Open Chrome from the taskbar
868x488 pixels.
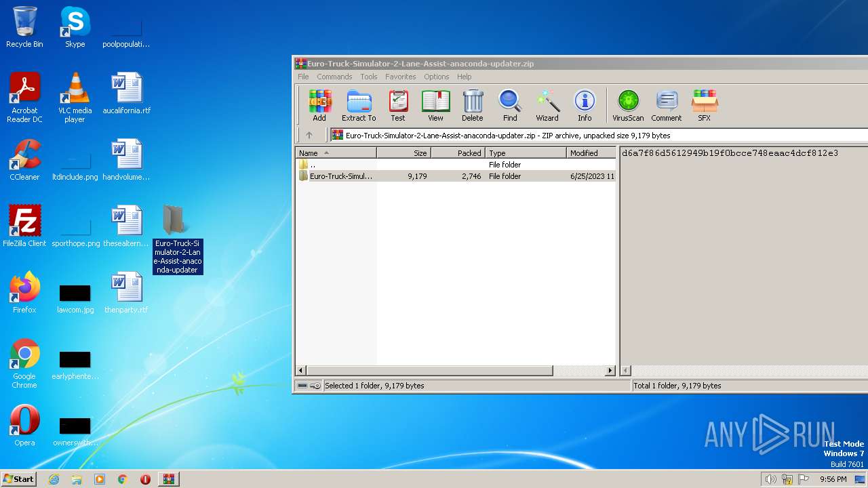[x=122, y=479]
